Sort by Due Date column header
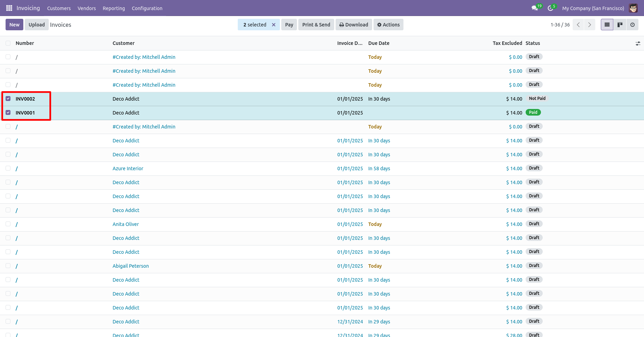Image resolution: width=644 pixels, height=337 pixels. [379, 43]
